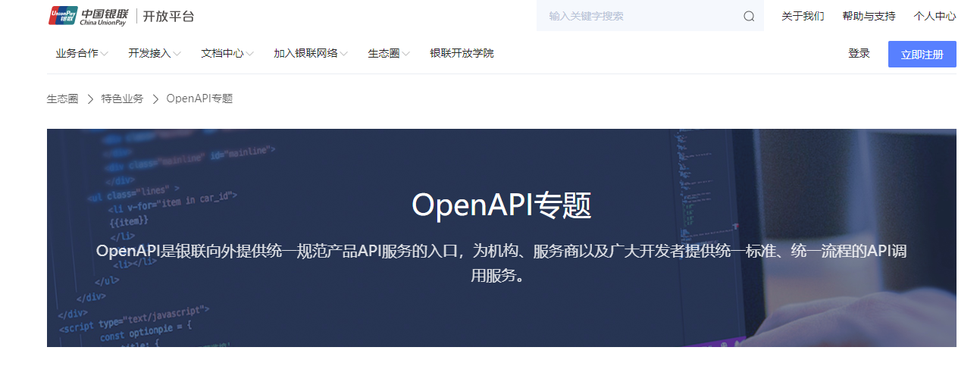
Task: Go to 个人中心
Action: [935, 16]
